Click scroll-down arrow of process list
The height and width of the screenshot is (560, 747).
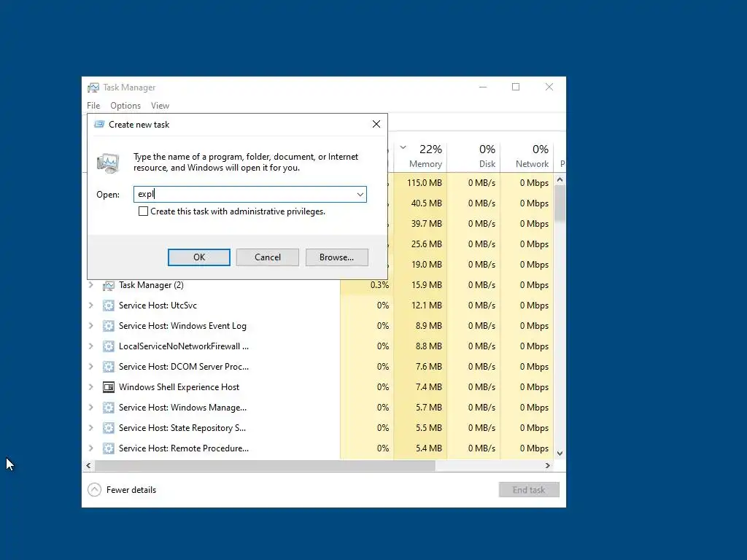click(x=560, y=454)
